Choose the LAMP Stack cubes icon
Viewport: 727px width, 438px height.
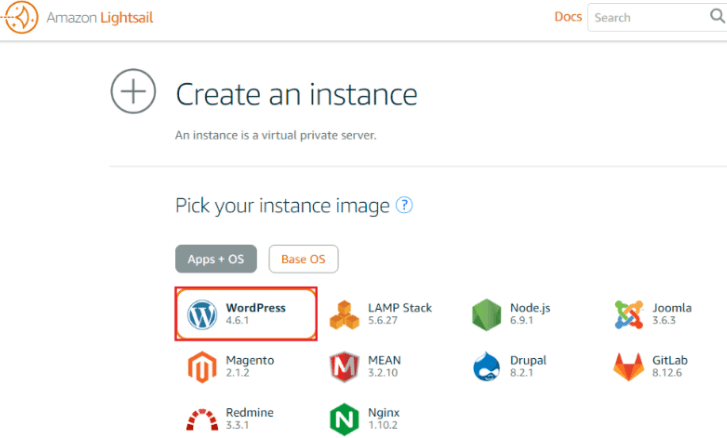[x=344, y=315]
